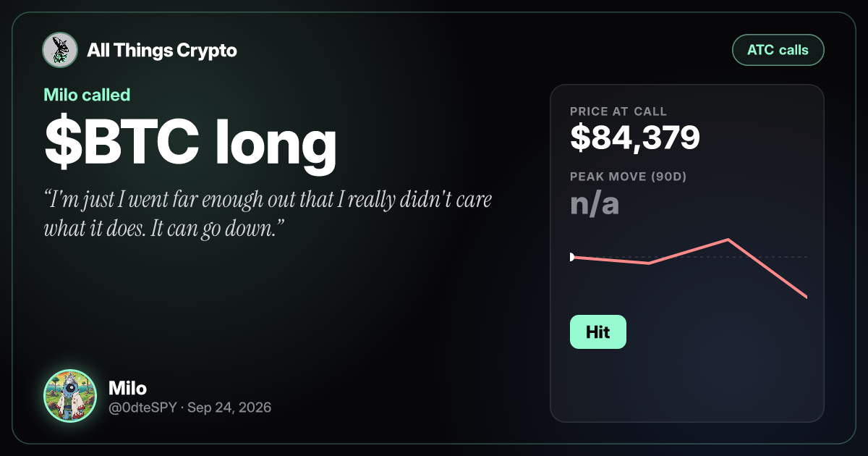Click the PRICE AT CALL label
This screenshot has width=868, height=456.
pyautogui.click(x=618, y=111)
